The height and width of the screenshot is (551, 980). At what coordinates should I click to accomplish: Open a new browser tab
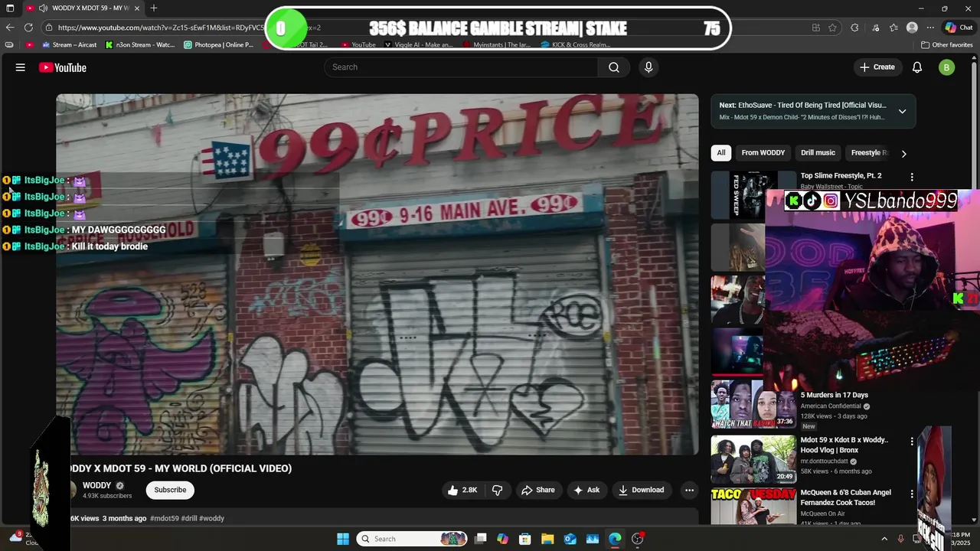(x=154, y=8)
